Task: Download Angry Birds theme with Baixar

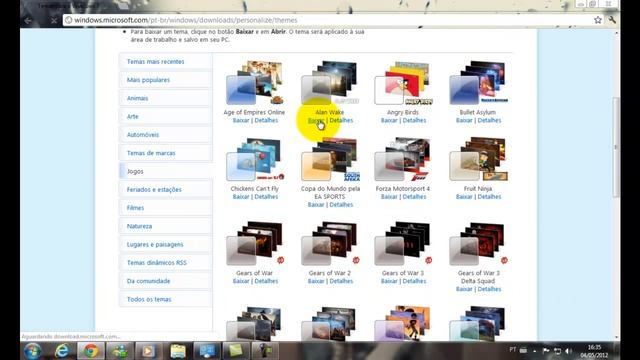Action: click(389, 120)
